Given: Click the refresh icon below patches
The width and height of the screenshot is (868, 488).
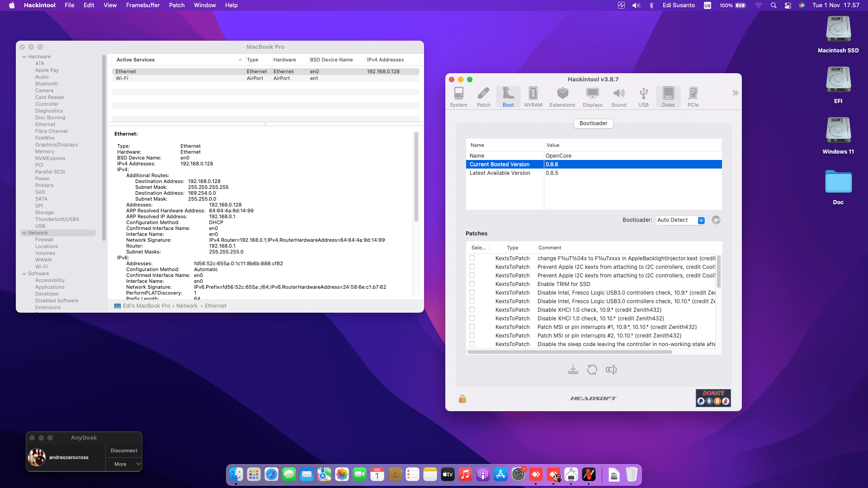Looking at the screenshot, I should (592, 370).
